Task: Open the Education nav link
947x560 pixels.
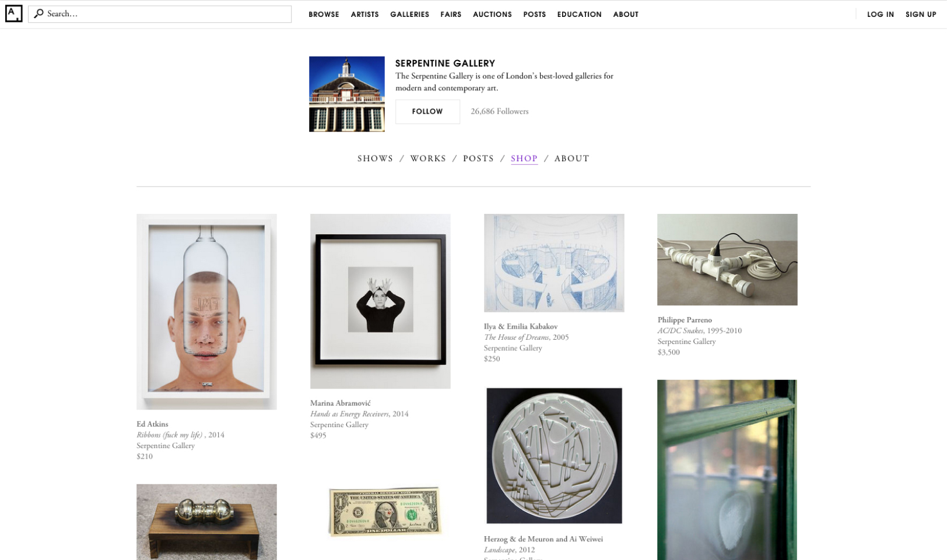Action: point(579,15)
